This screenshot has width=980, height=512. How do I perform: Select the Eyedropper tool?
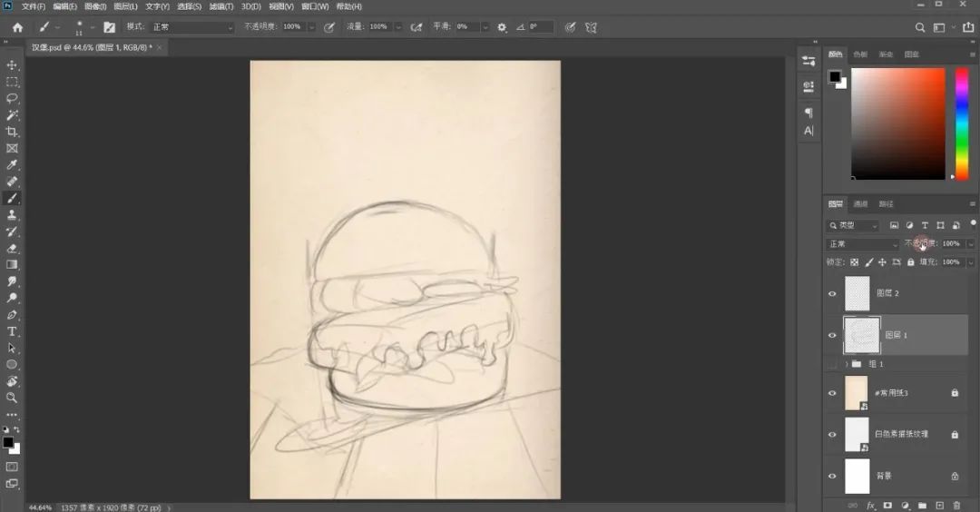(12, 164)
